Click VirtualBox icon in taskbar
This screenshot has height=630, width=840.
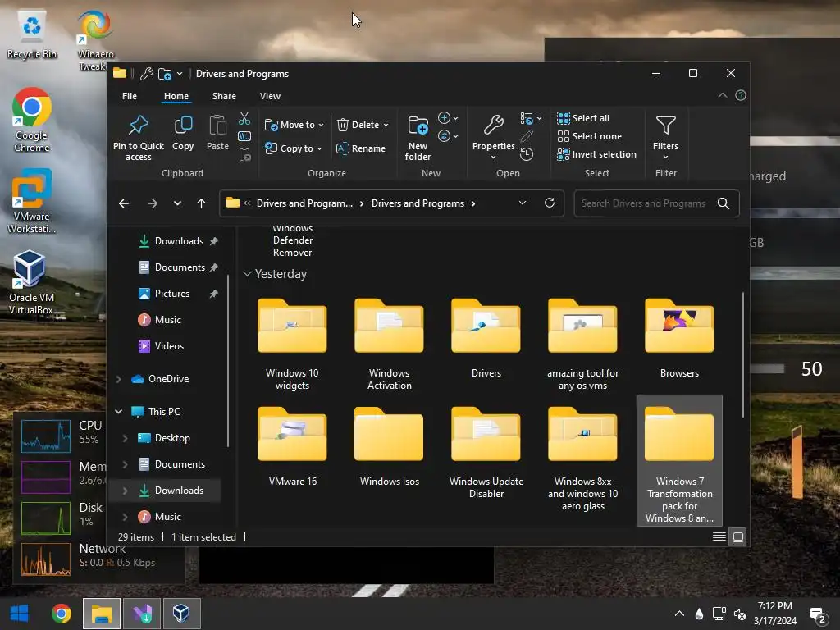tap(181, 614)
